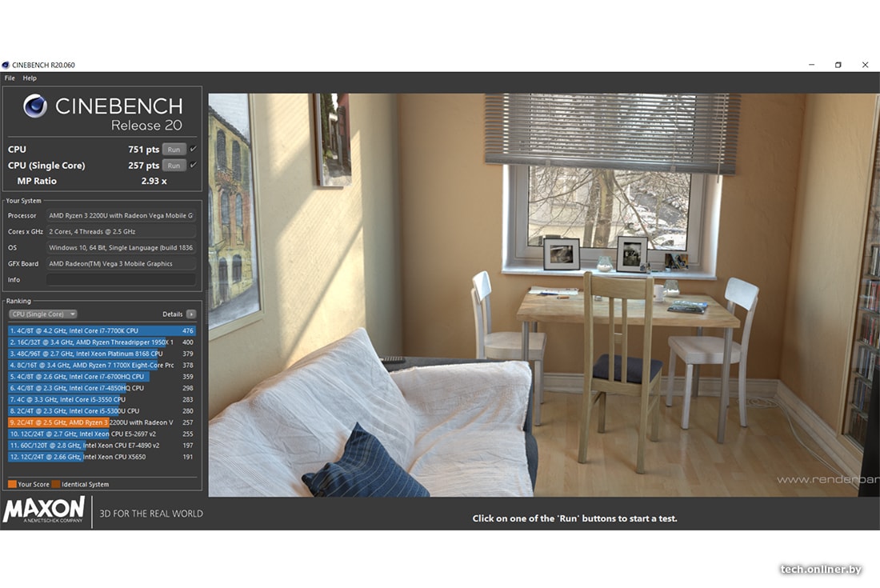Open the Help menu

tap(30, 78)
